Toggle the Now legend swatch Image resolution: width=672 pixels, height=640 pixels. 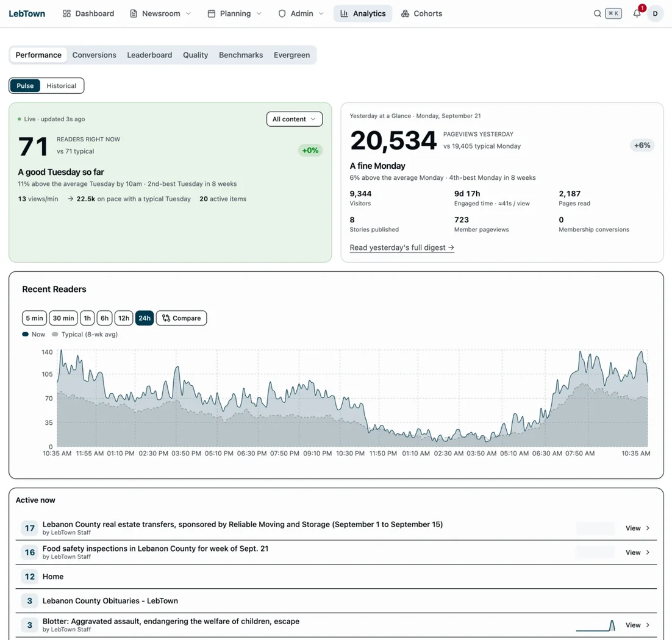click(25, 335)
